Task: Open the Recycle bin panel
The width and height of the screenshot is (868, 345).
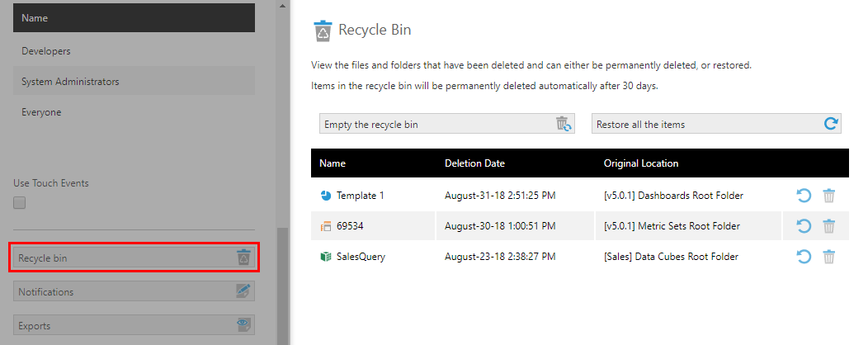Action: 134,258
